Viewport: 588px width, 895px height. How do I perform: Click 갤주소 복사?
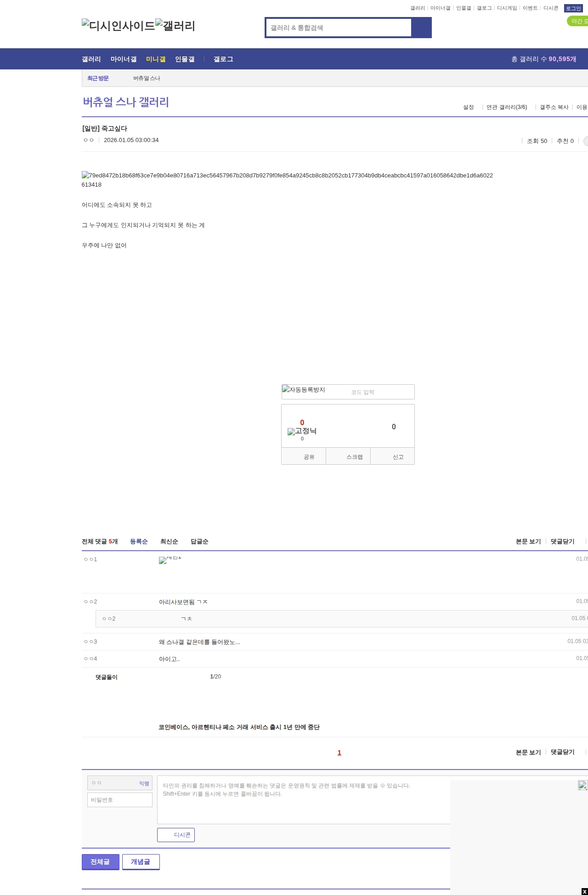pyautogui.click(x=554, y=107)
